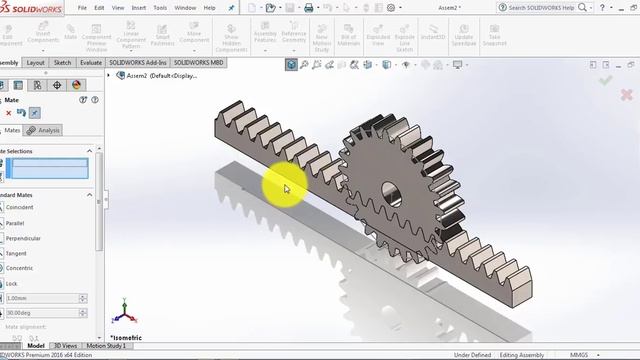
Task: Toggle the Keep Visible pushpin in Mate panel
Action: pyautogui.click(x=35, y=113)
